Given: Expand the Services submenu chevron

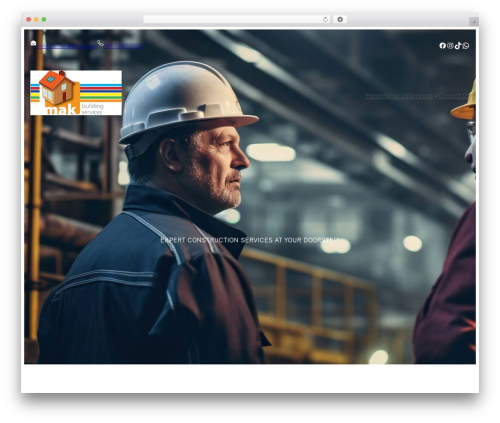Looking at the screenshot, I should click(436, 96).
